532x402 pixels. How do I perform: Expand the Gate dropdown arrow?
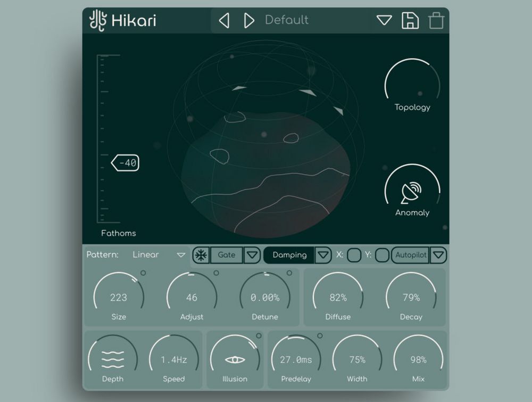(252, 255)
